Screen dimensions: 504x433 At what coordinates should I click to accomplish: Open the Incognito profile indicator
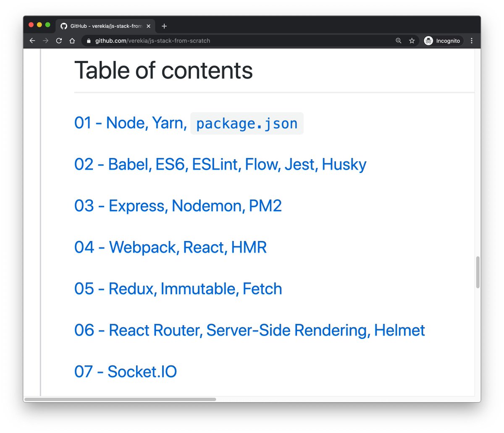click(443, 41)
